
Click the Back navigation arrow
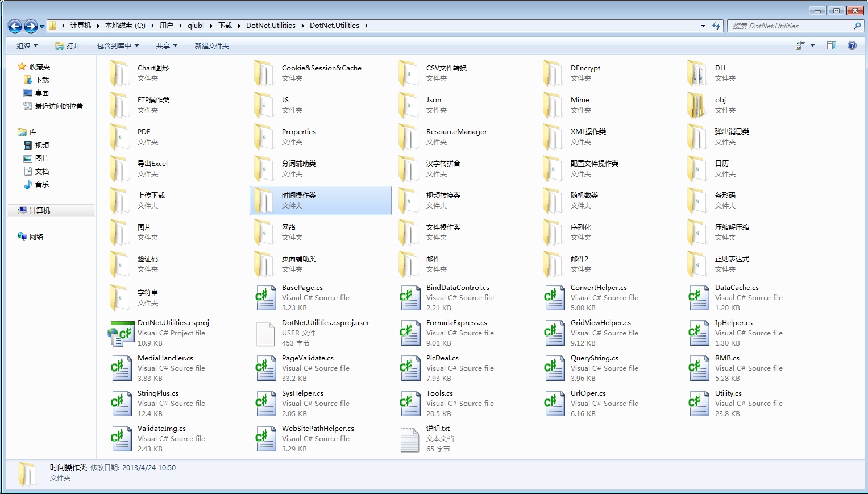[15, 26]
